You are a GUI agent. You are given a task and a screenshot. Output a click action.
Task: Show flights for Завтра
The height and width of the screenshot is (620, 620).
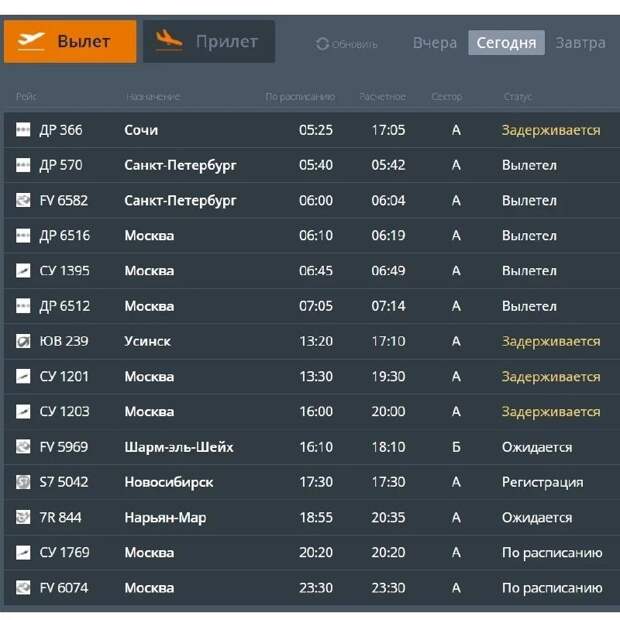(580, 43)
